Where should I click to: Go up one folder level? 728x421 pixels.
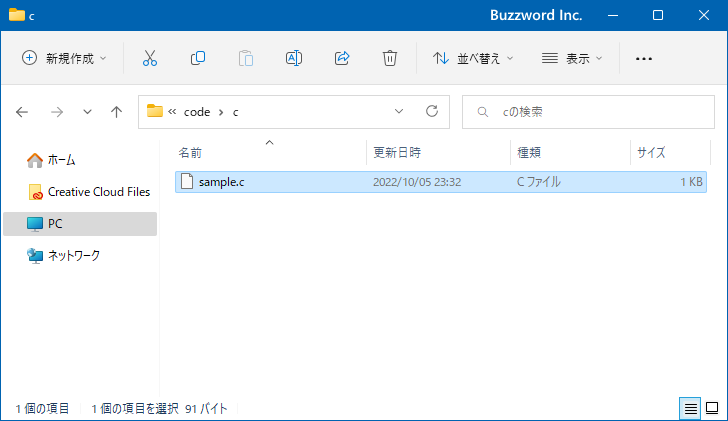(x=116, y=112)
